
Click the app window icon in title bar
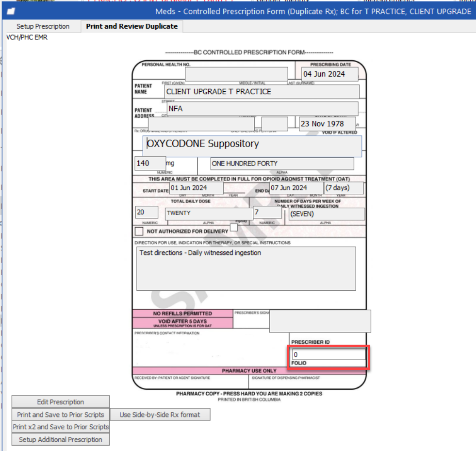tap(10, 11)
